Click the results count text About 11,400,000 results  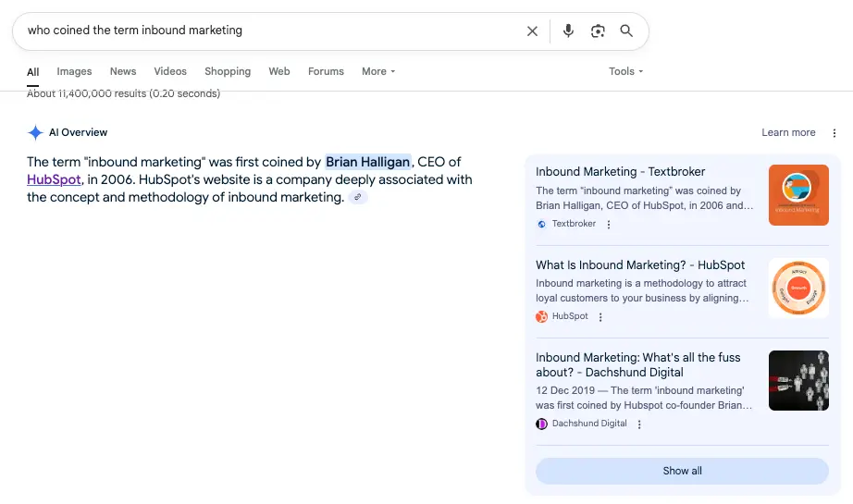(x=123, y=93)
